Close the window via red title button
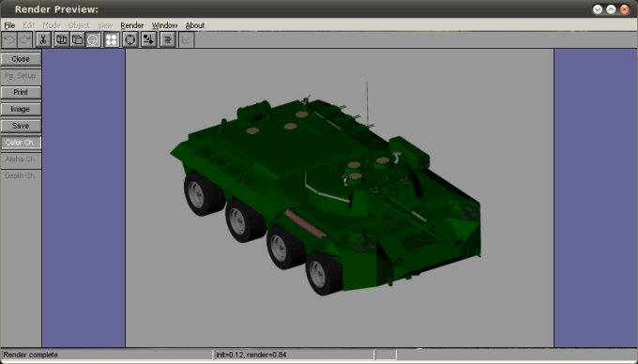The width and height of the screenshot is (638, 364). 625,9
